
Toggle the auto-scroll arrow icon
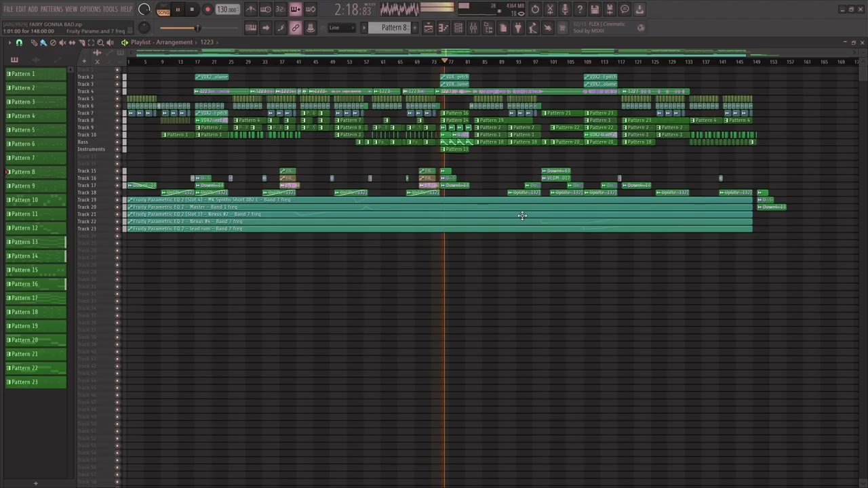(266, 28)
